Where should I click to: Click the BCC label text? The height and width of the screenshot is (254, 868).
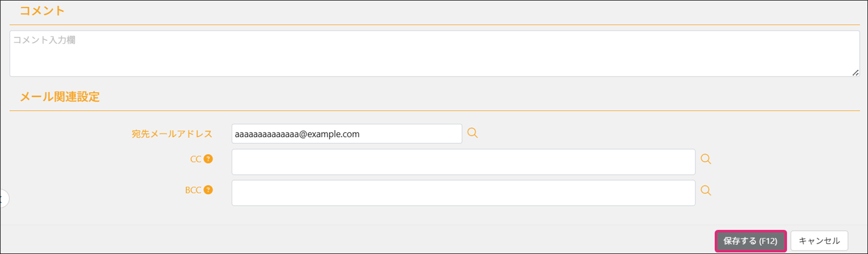pyautogui.click(x=193, y=190)
